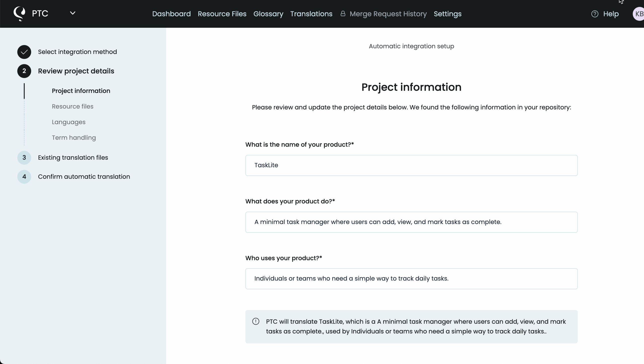Focus the 'What does your product do' field
The width and height of the screenshot is (644, 364).
411,222
